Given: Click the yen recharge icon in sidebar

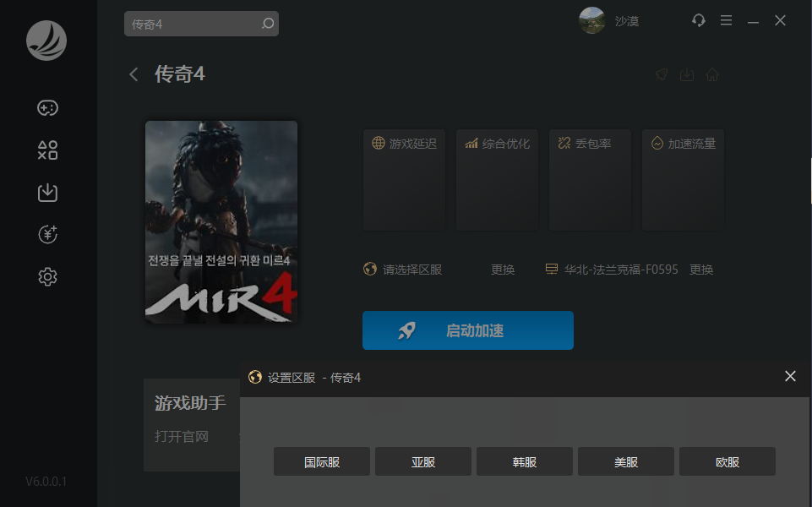Looking at the screenshot, I should 47,234.
